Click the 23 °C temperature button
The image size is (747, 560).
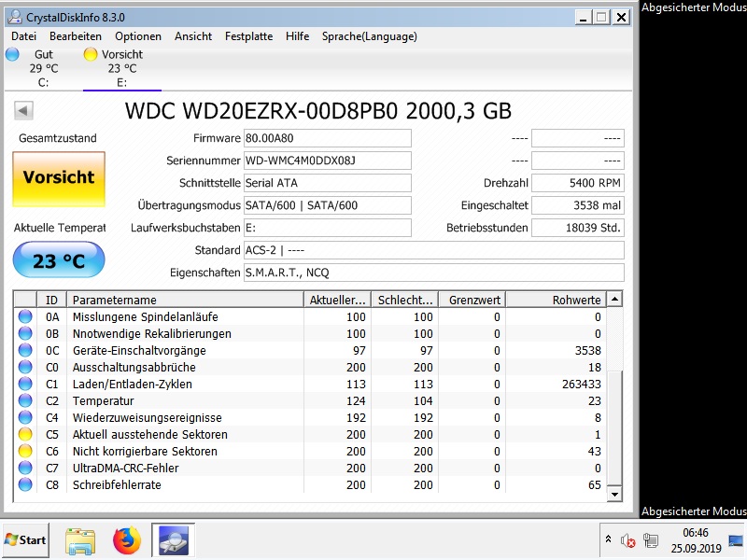59,260
